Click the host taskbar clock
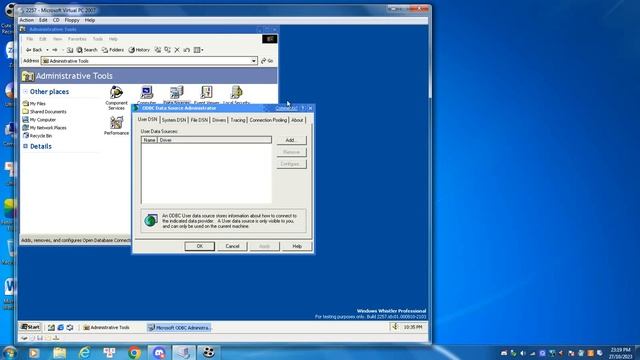The image size is (640, 360). [621, 353]
